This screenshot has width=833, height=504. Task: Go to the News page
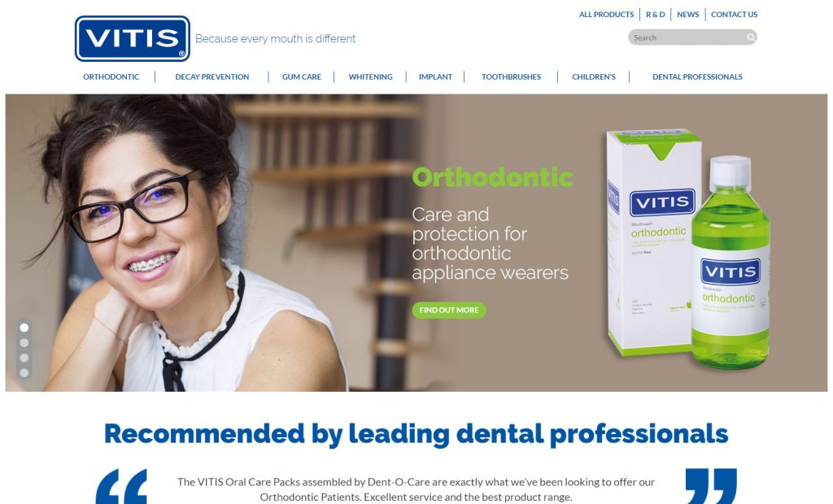pyautogui.click(x=687, y=15)
